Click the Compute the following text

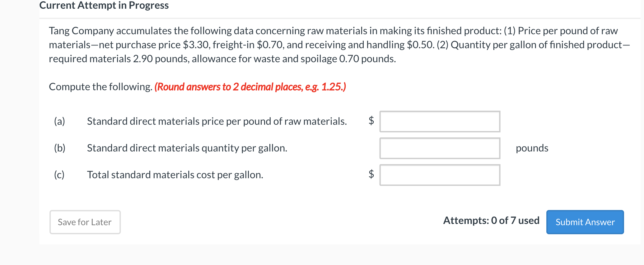[x=100, y=87]
